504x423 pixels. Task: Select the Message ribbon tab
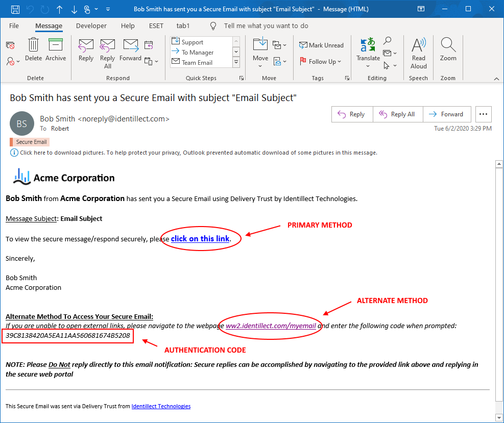49,26
